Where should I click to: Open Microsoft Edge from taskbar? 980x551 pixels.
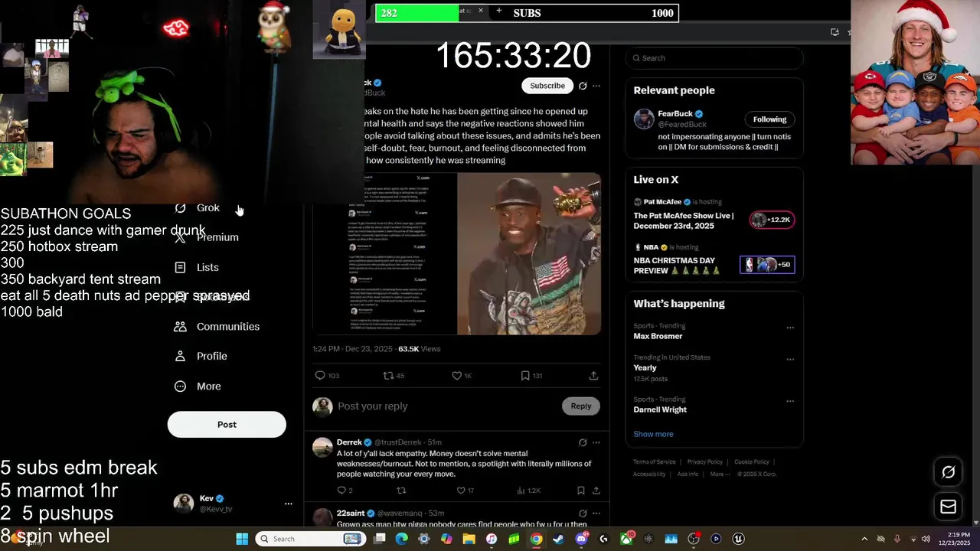click(401, 539)
